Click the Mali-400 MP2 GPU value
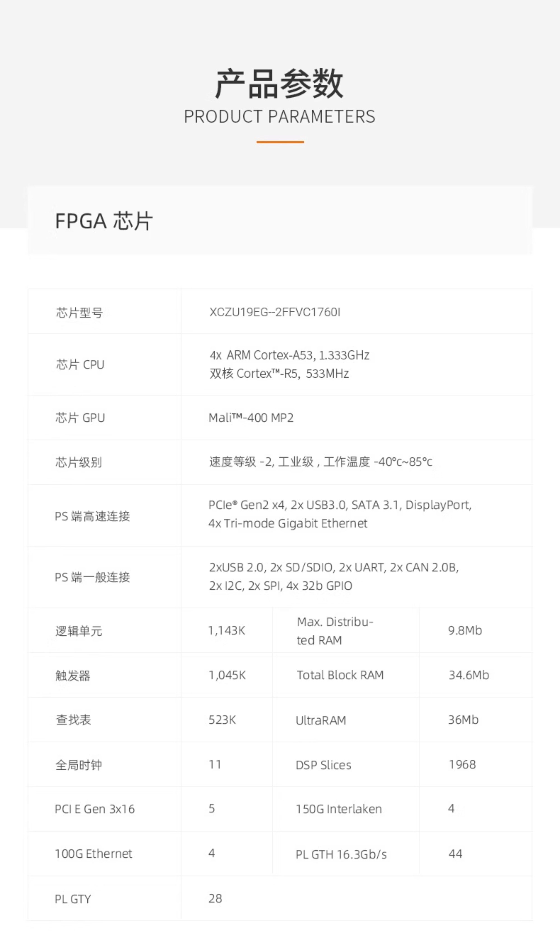This screenshot has width=560, height=950. click(251, 418)
